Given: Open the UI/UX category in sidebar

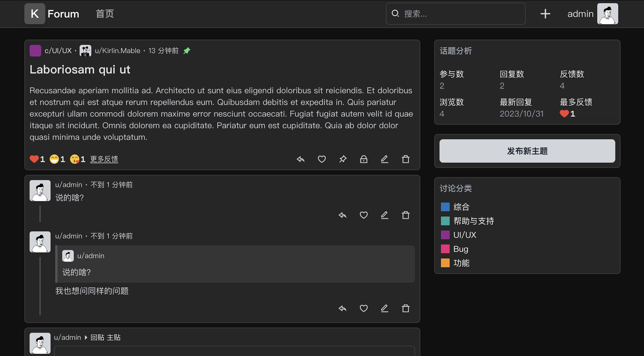Looking at the screenshot, I should point(465,235).
